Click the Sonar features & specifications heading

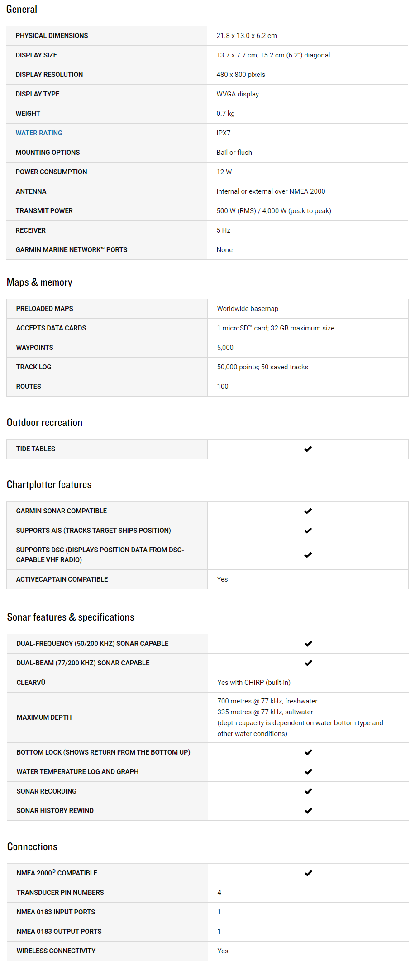[x=71, y=617]
